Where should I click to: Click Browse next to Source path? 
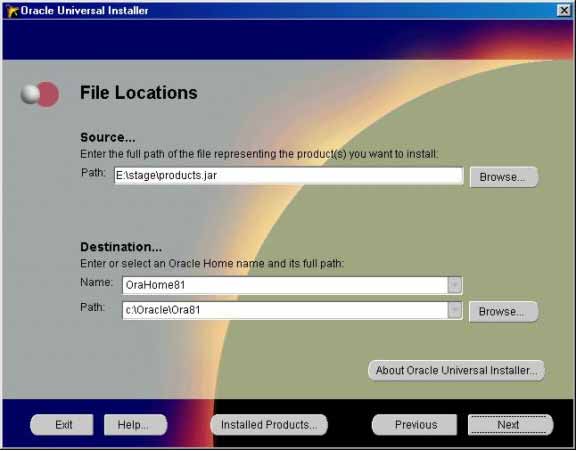(504, 177)
